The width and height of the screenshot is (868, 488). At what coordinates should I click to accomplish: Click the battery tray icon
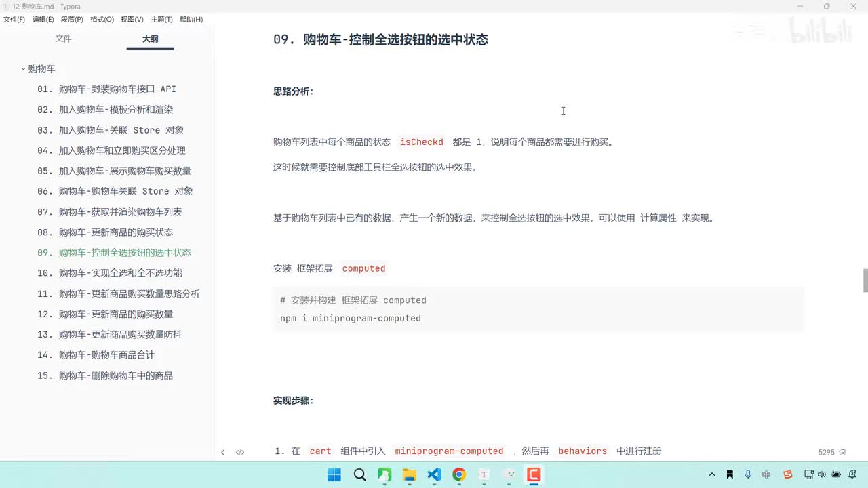[836, 474]
